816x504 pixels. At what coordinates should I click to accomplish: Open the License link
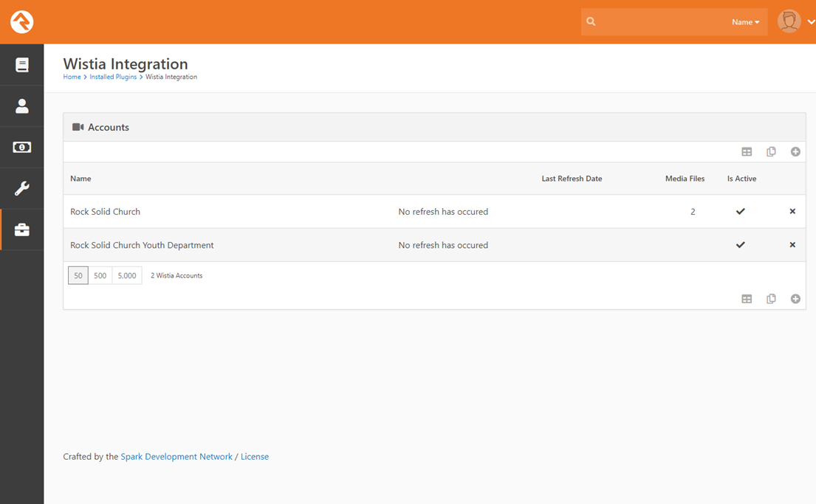[255, 457]
